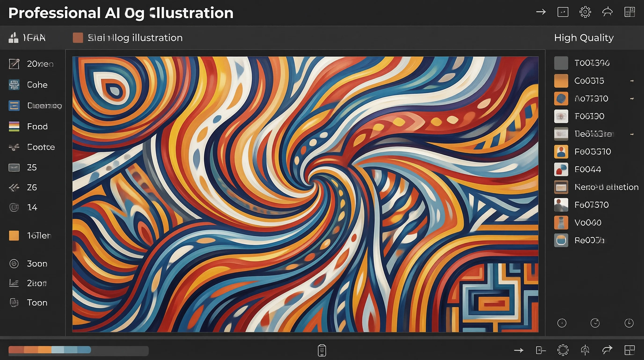Image resolution: width=644 pixels, height=360 pixels.
Task: Click the settings gear icon in top header
Action: [x=585, y=12]
